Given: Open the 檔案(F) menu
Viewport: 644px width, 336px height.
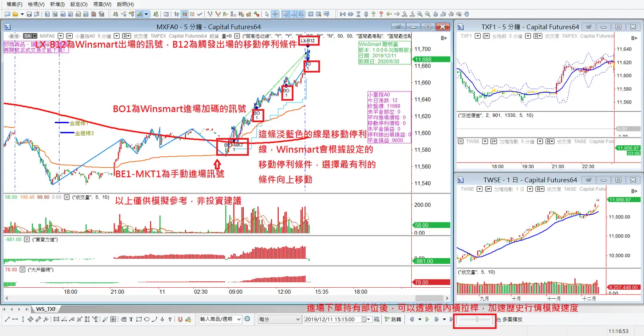Looking at the screenshot, I should [14, 4].
